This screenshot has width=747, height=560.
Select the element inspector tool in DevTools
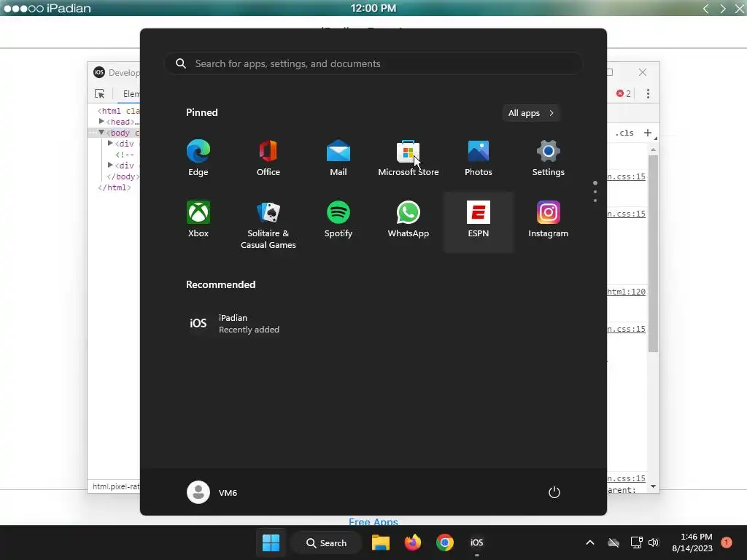99,94
